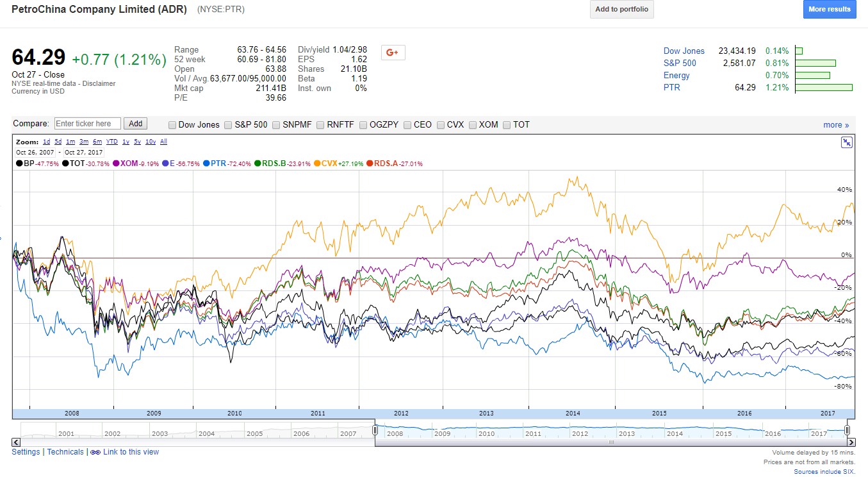Viewport: 868px width, 477px height.
Task: Click the end date field Oct 27, 2017
Action: tap(84, 153)
